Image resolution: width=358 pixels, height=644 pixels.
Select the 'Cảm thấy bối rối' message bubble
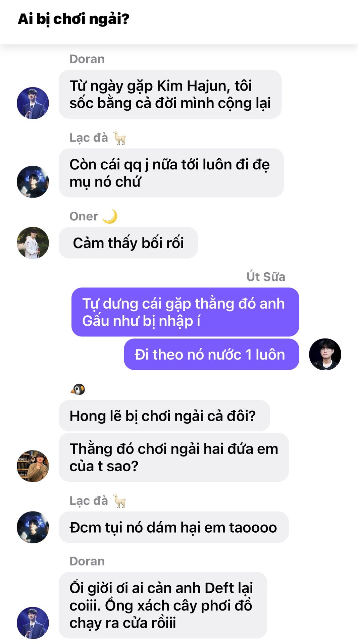[x=128, y=243]
